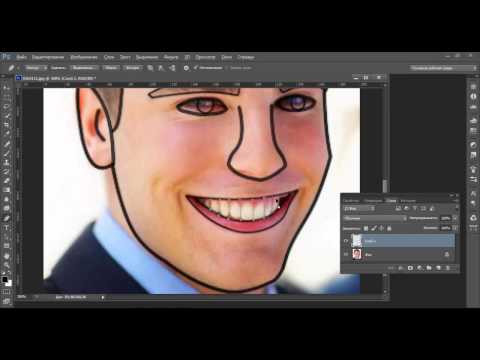
Task: Open the status bar info arrow
Action: coord(103,297)
